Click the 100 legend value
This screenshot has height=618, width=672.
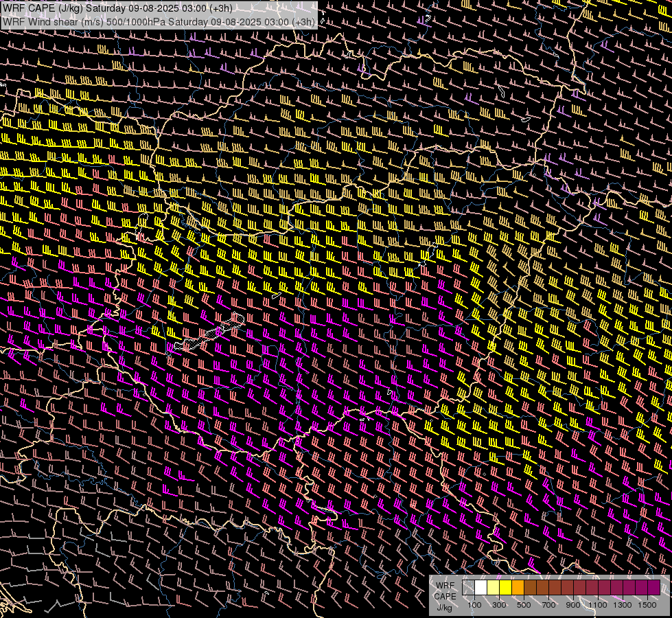click(474, 605)
